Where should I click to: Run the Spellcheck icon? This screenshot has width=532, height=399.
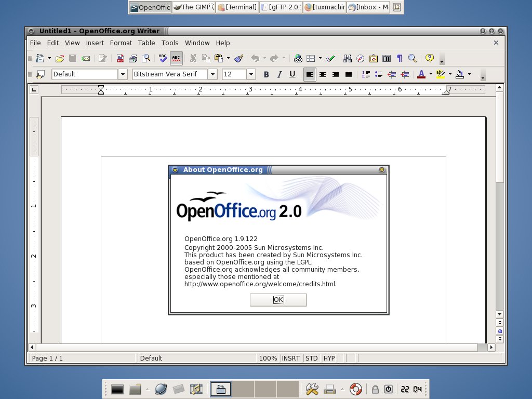click(x=163, y=58)
